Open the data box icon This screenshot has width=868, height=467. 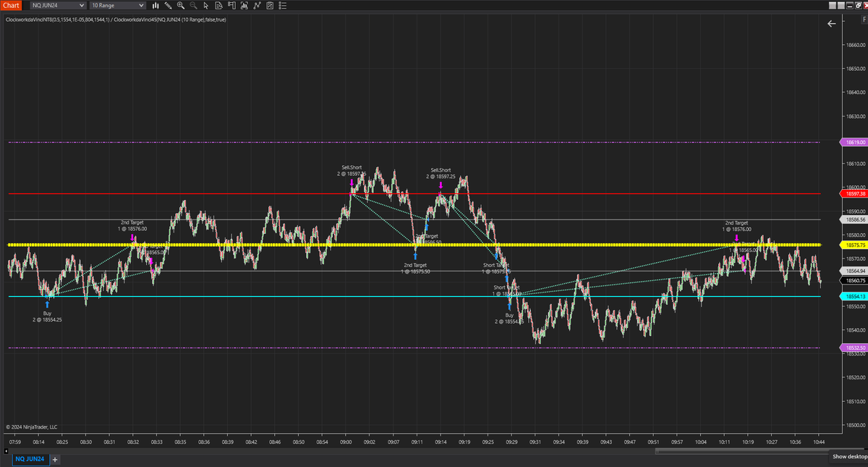click(x=218, y=5)
